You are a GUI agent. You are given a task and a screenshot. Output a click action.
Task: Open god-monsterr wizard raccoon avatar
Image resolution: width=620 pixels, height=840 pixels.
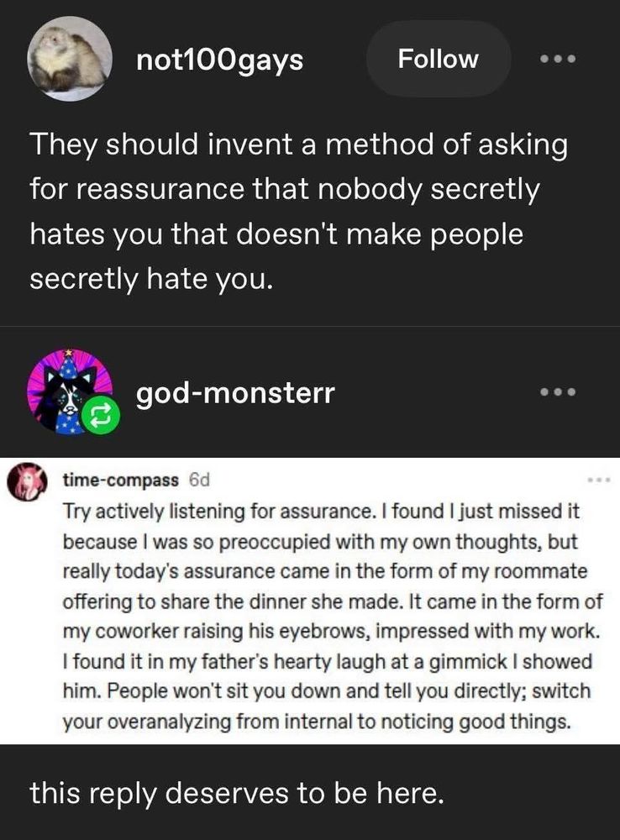67,391
